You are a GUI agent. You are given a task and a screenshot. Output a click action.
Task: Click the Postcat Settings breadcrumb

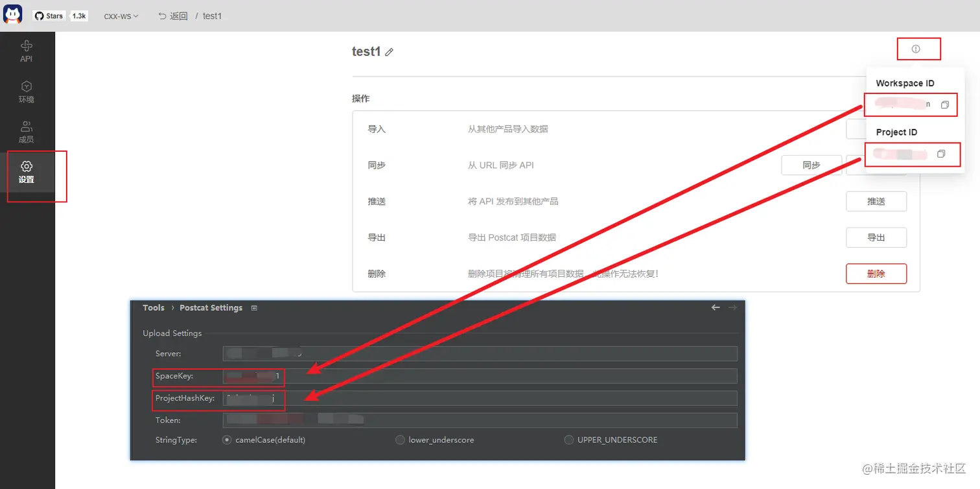tap(211, 308)
